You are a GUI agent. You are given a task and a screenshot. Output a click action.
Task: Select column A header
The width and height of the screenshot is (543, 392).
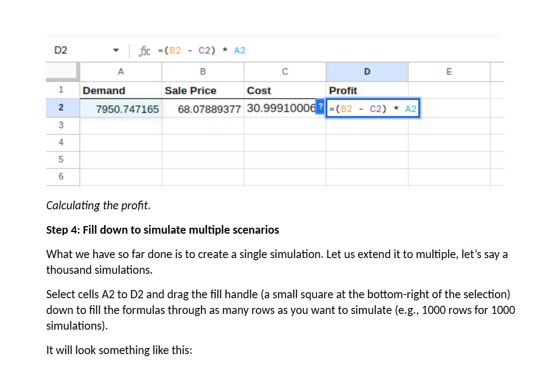(x=120, y=72)
